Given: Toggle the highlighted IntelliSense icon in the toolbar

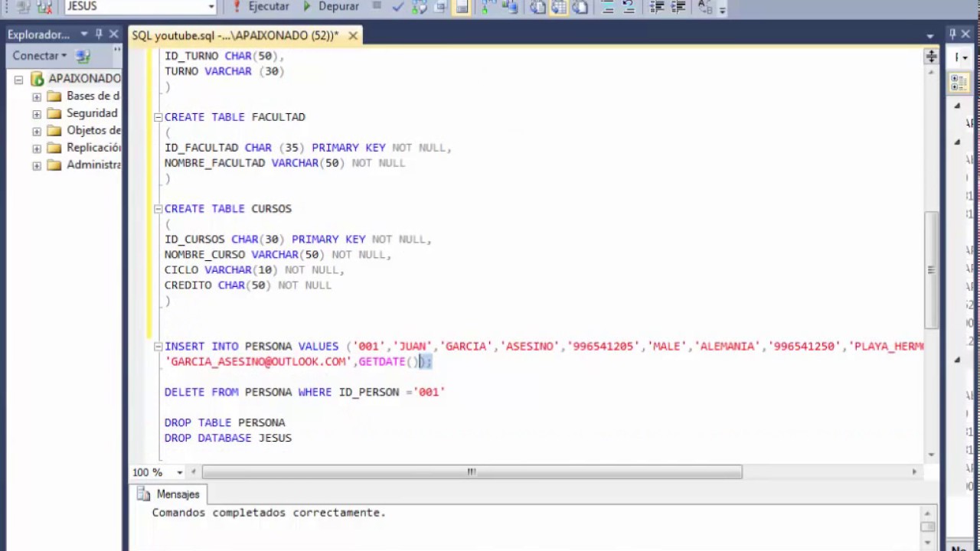Looking at the screenshot, I should 462,7.
